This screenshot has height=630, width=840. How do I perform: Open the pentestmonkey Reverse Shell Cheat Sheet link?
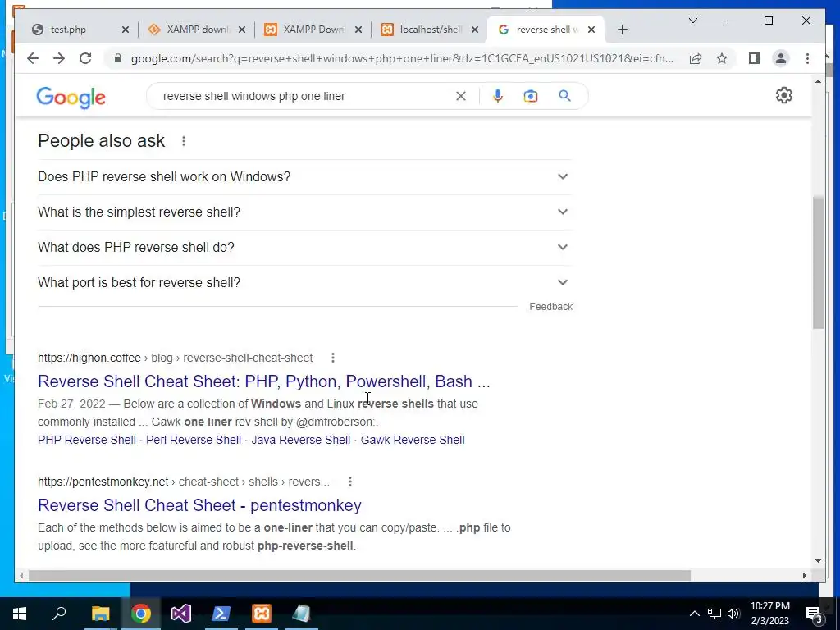tap(199, 505)
